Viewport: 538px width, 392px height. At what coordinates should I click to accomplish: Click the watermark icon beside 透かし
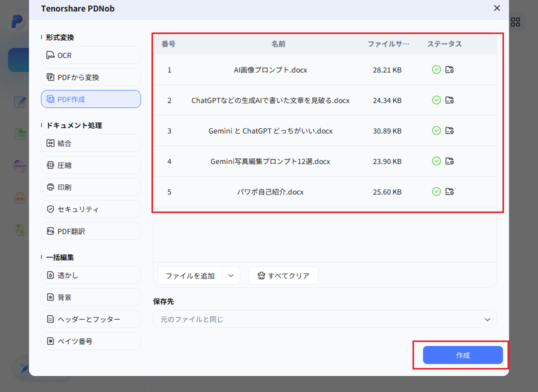click(x=50, y=275)
